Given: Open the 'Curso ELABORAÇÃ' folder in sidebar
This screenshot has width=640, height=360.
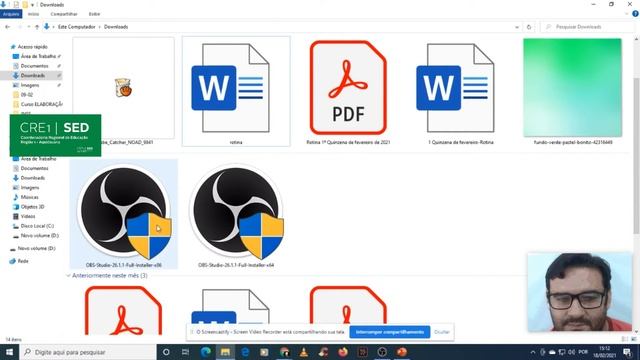Looking at the screenshot, I should (x=42, y=104).
